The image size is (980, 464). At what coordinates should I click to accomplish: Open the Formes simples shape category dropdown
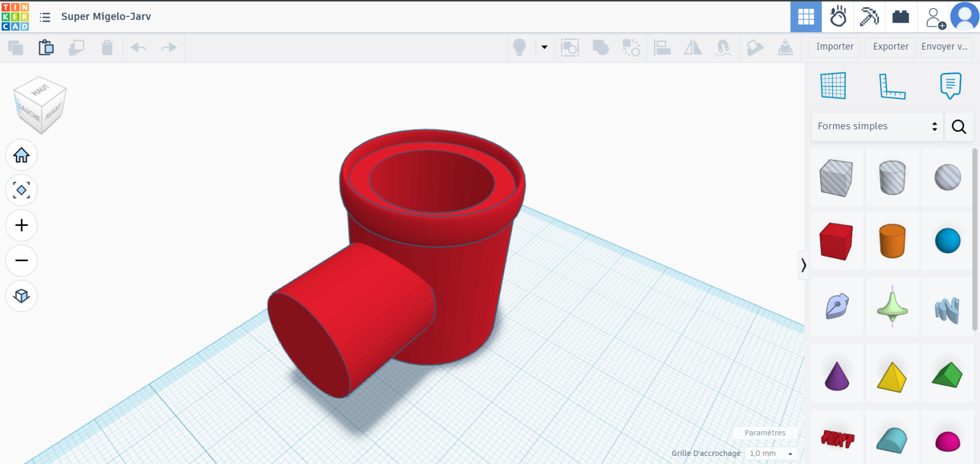click(x=877, y=127)
